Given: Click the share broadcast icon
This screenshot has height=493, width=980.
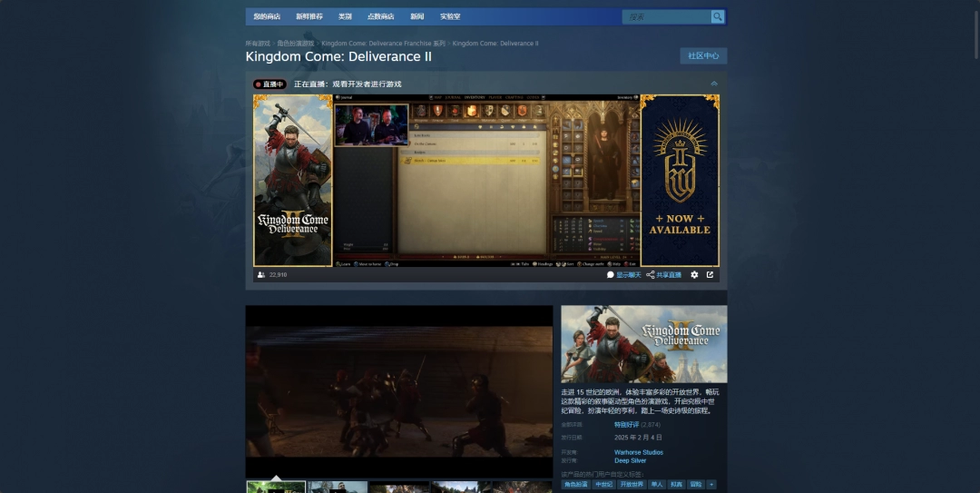Looking at the screenshot, I should coord(651,274).
